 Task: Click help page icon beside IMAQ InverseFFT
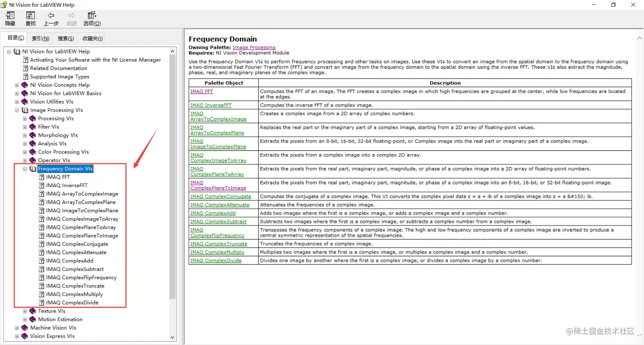pos(42,185)
